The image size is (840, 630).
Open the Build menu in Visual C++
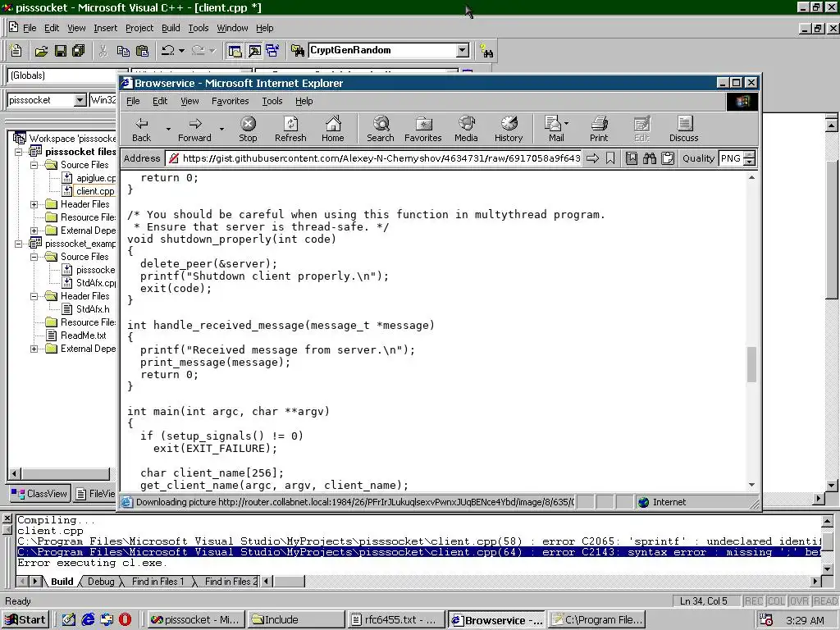(x=171, y=28)
